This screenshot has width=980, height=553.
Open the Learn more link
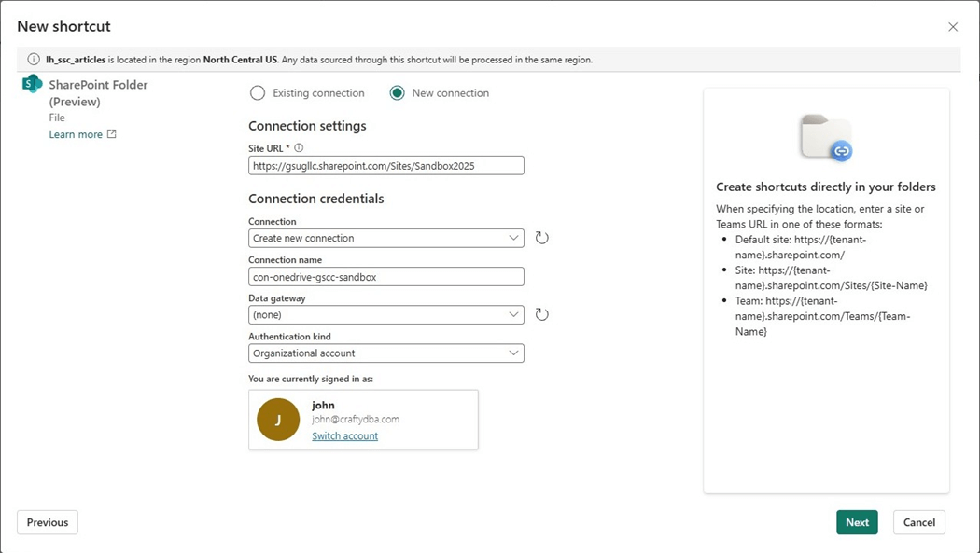pyautogui.click(x=76, y=134)
